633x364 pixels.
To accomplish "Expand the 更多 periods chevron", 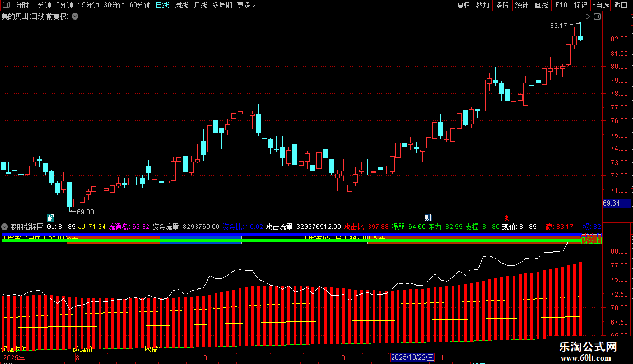I will point(254,5).
